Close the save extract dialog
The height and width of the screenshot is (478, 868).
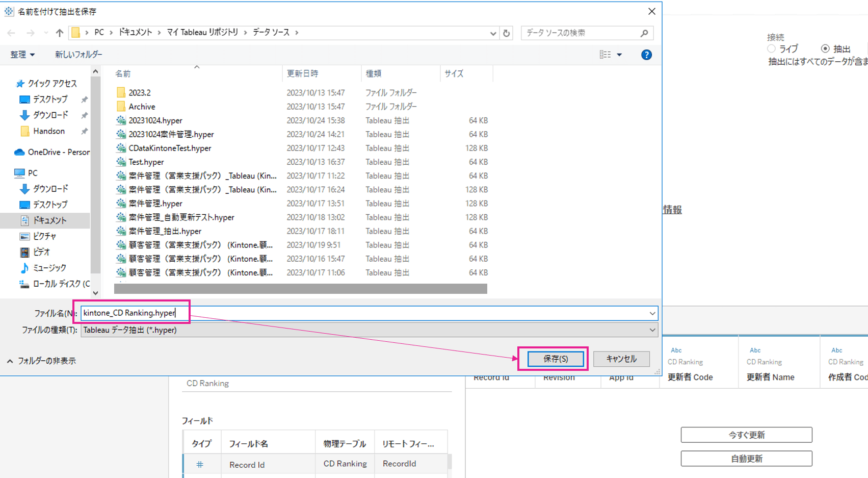coord(651,11)
